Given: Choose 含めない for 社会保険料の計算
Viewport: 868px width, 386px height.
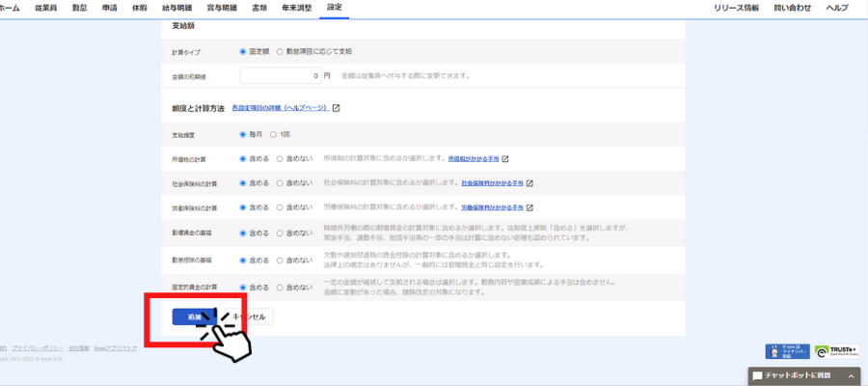Looking at the screenshot, I should pos(280,182).
